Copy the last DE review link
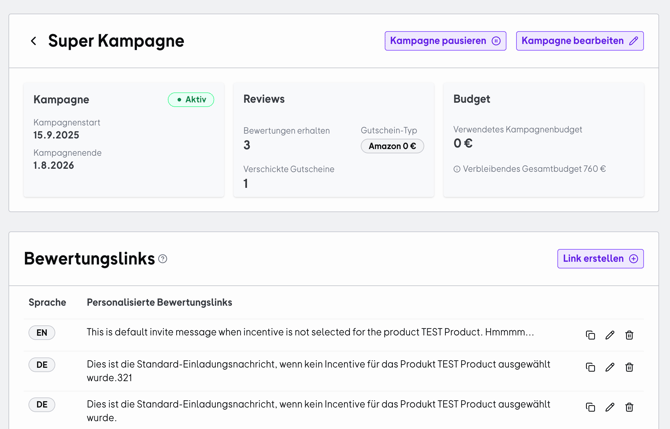Viewport: 670px width, 429px height. (x=590, y=407)
